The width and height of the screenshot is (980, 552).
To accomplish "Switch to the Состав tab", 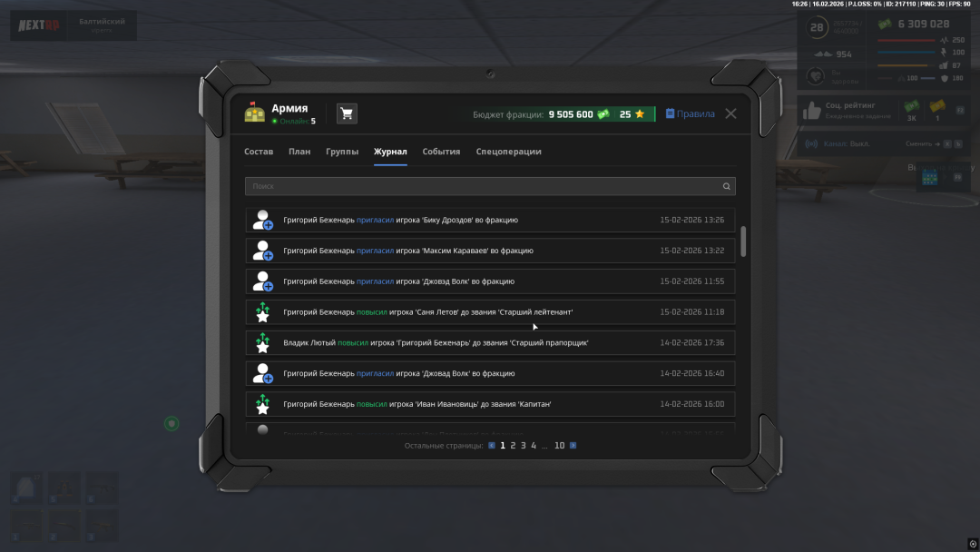I will (259, 152).
